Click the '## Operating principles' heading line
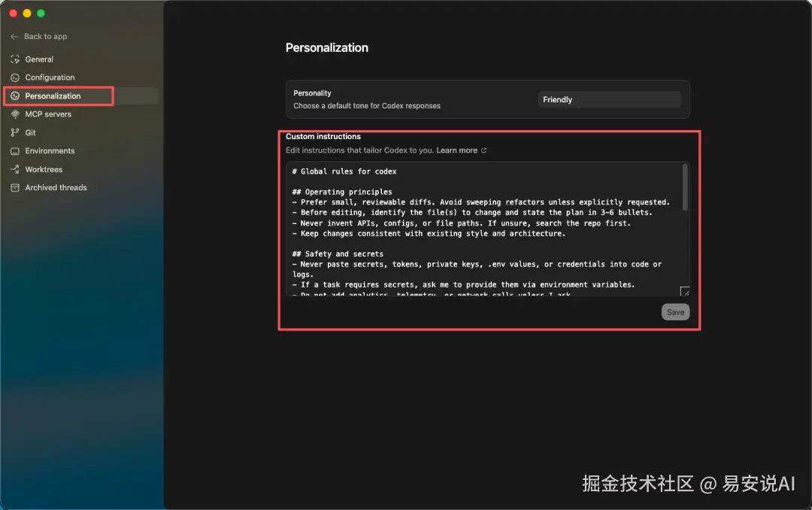 (342, 192)
